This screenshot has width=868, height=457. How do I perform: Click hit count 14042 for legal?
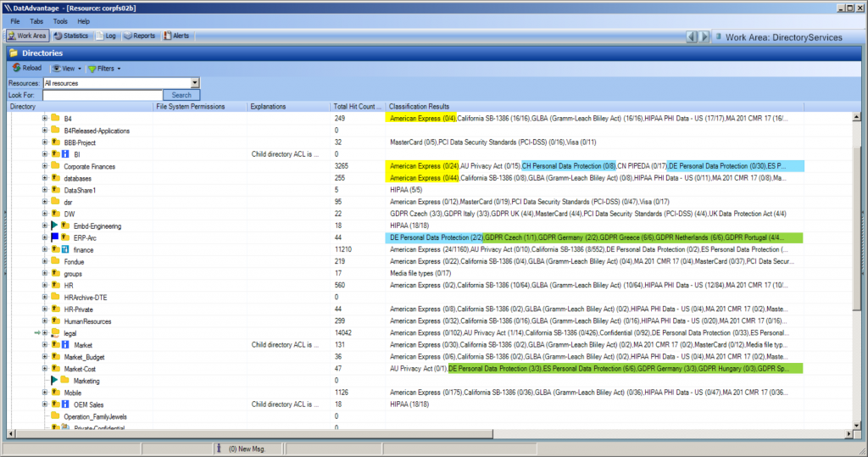pyautogui.click(x=343, y=333)
